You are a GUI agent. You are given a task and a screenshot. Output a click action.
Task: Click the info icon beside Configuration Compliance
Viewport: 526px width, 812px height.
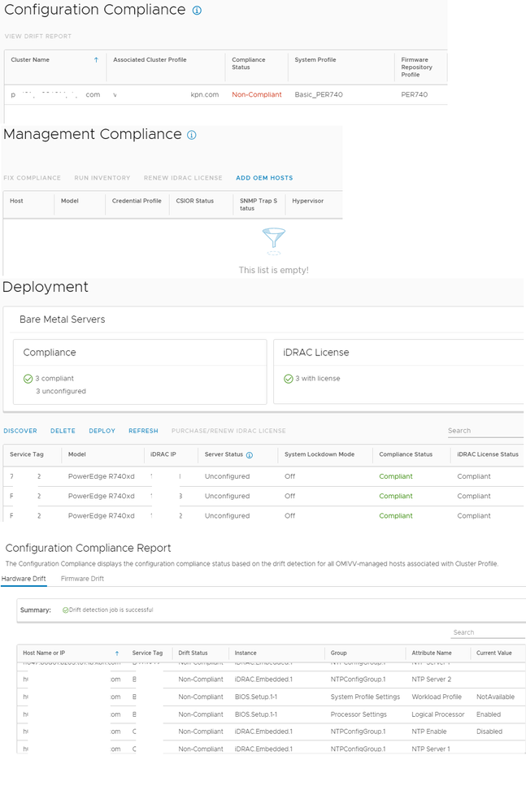[x=197, y=11]
